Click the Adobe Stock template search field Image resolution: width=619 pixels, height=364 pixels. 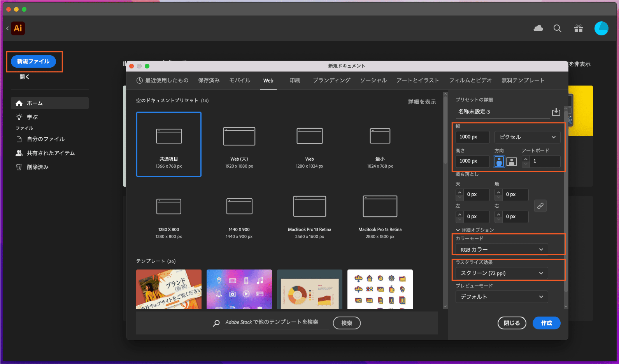276,322
